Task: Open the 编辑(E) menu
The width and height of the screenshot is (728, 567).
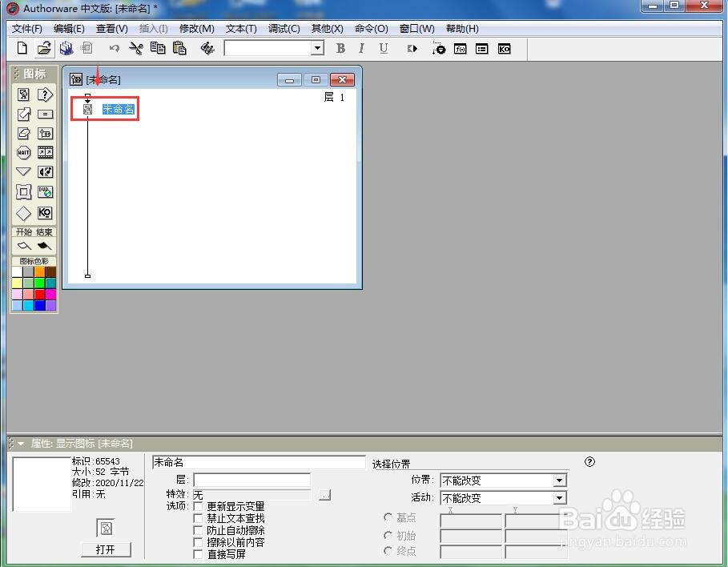Action: coord(69,29)
